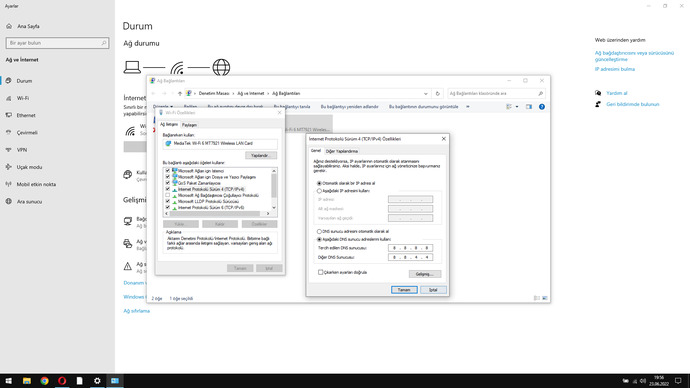The width and height of the screenshot is (690, 388).
Task: Click the search icon in Ağ Bağlantıları search box
Action: [x=540, y=94]
